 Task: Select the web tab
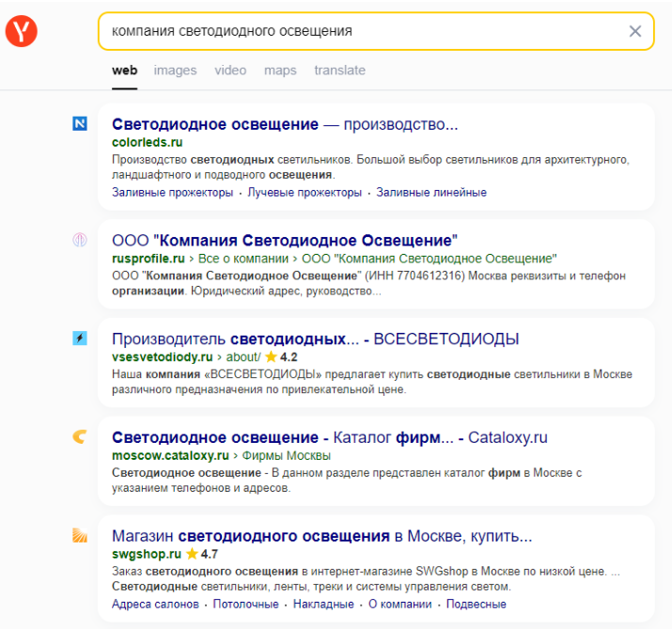click(x=125, y=70)
